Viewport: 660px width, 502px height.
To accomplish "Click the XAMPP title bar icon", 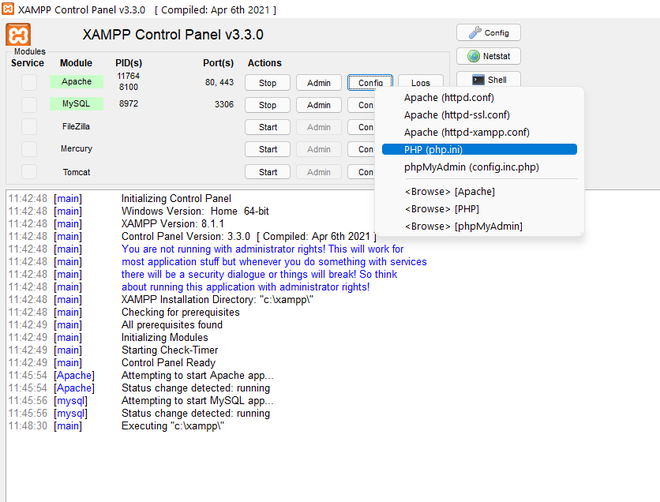I will (8, 8).
